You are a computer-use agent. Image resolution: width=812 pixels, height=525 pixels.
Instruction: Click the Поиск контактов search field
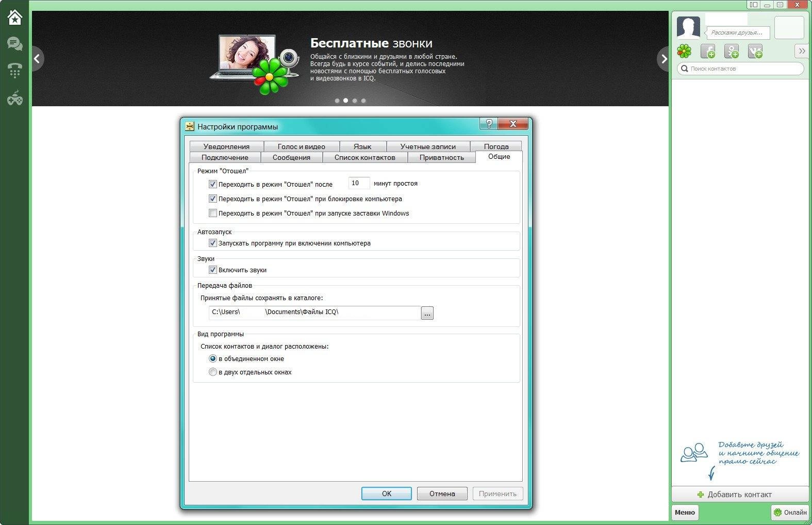coord(740,69)
